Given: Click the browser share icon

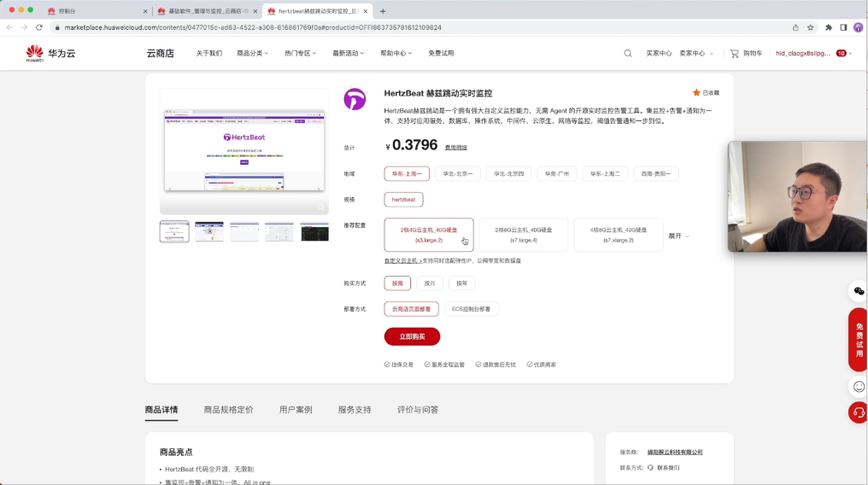Looking at the screenshot, I should click(x=795, y=27).
